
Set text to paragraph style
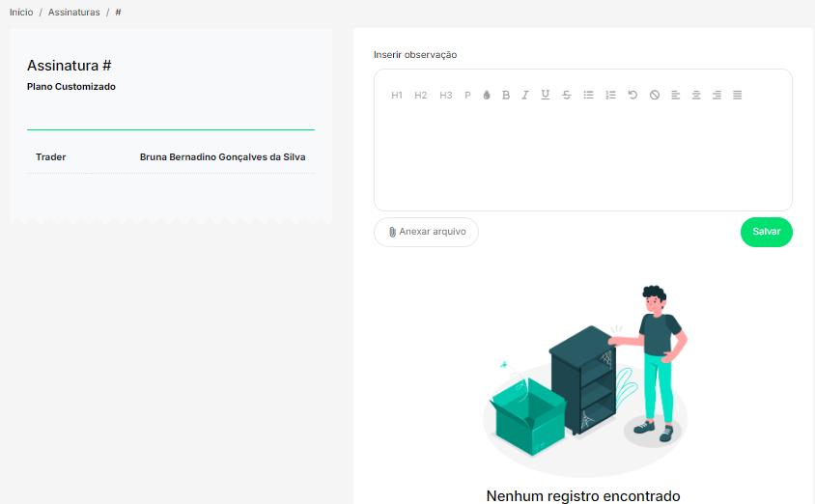[x=467, y=96]
